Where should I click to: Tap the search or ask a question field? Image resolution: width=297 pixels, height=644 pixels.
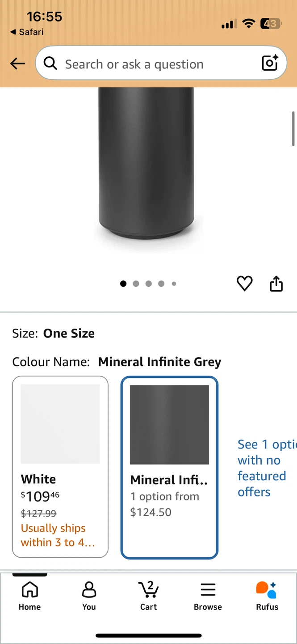coord(161,63)
